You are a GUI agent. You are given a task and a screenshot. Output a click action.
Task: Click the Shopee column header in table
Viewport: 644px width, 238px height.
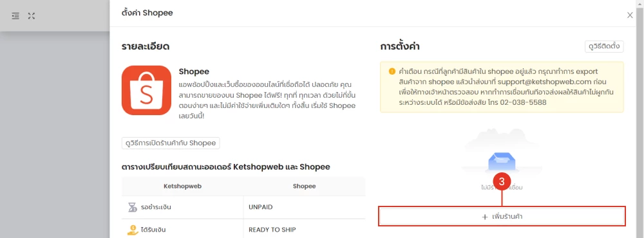tap(305, 187)
